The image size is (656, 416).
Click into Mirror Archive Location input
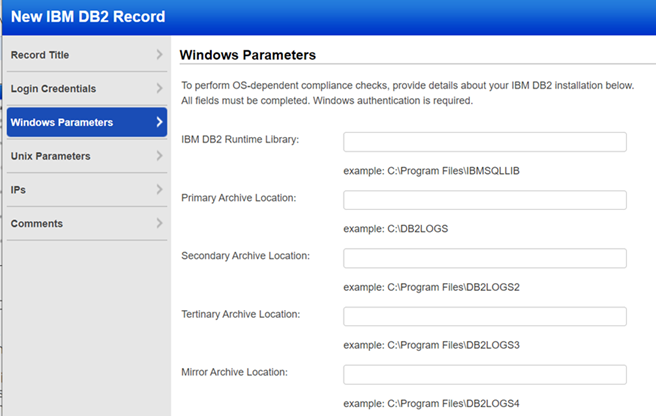pyautogui.click(x=484, y=374)
